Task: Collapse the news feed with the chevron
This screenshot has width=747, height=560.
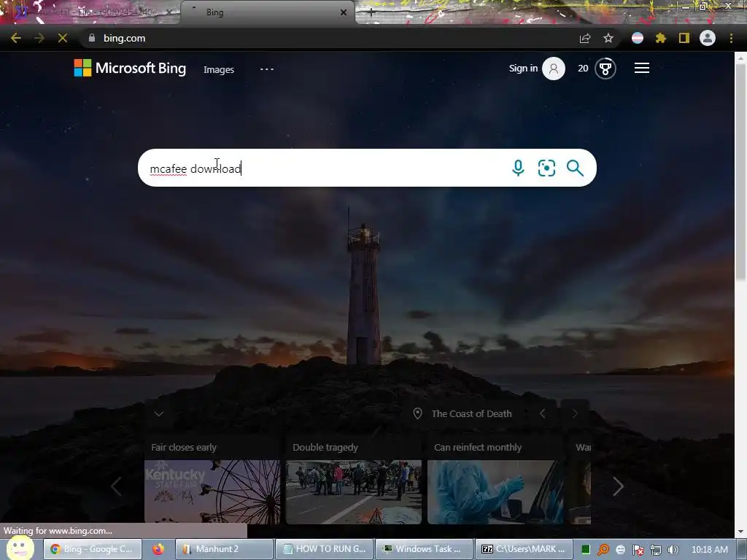Action: 159,413
